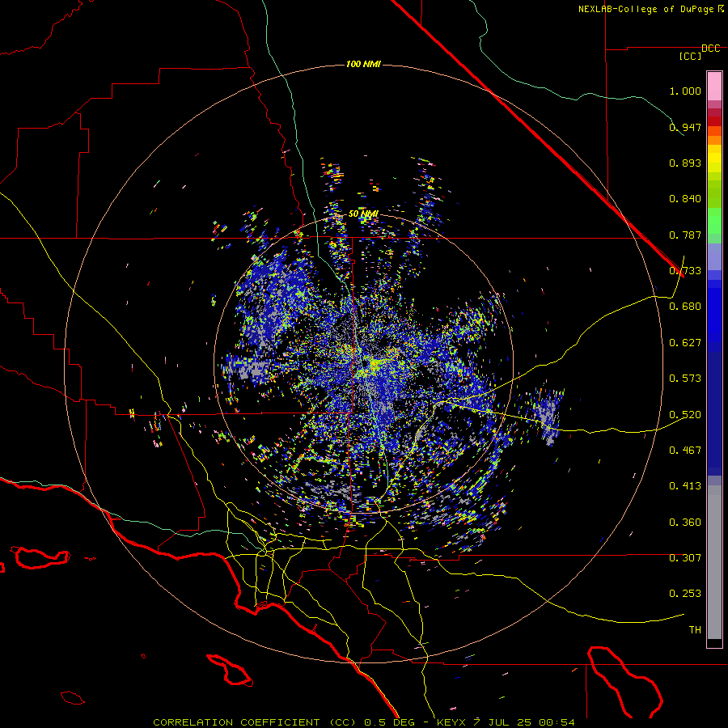Select the 0.520 legend value

coord(685,415)
